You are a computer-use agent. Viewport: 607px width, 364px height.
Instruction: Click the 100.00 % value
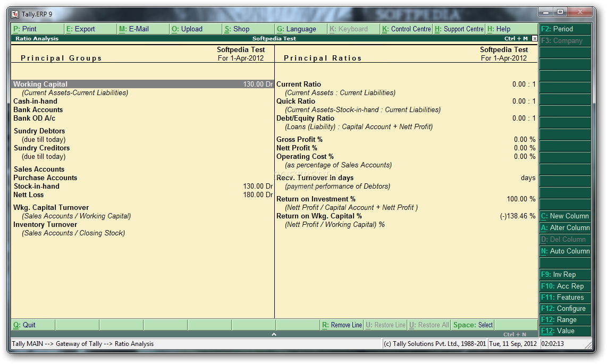(x=521, y=199)
